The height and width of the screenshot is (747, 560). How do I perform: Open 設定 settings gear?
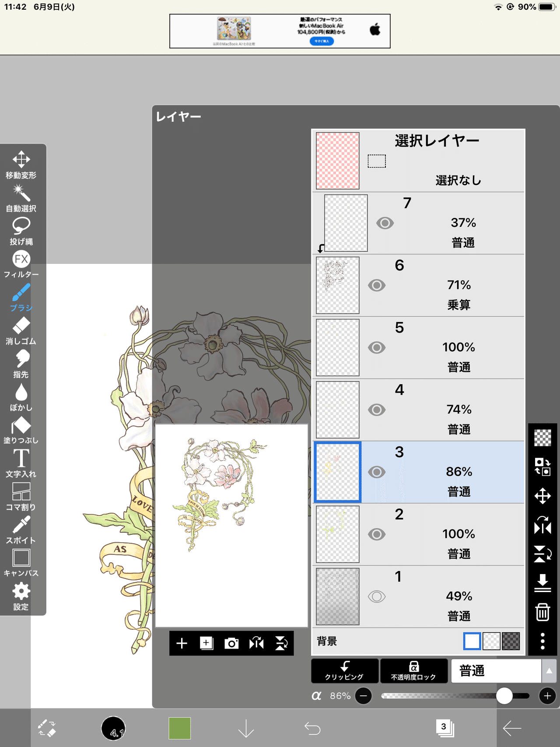pos(21,596)
